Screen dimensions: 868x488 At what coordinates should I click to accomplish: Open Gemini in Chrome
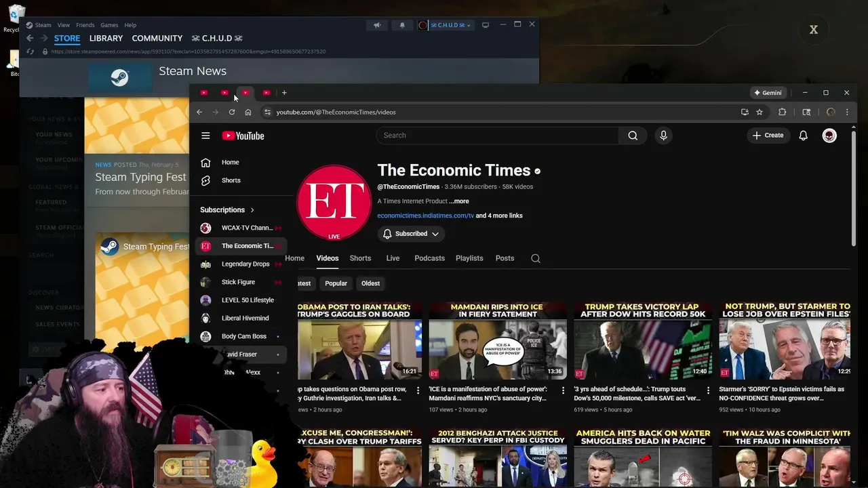pos(768,93)
